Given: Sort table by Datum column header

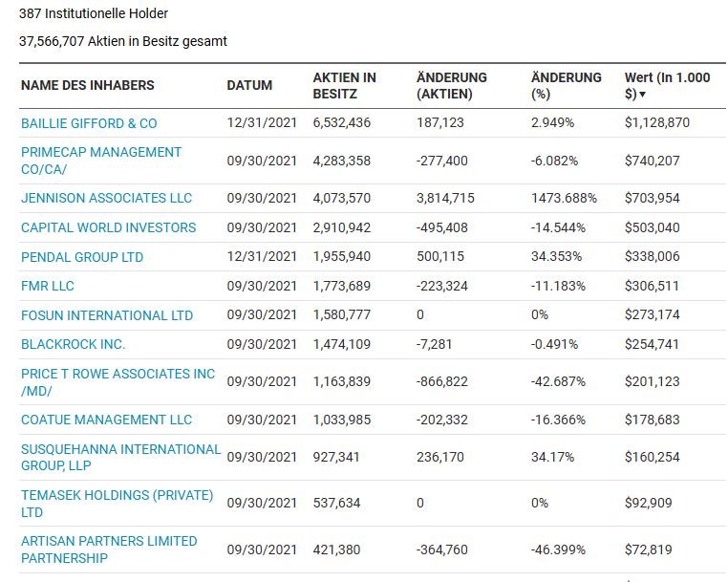Looking at the screenshot, I should [249, 85].
